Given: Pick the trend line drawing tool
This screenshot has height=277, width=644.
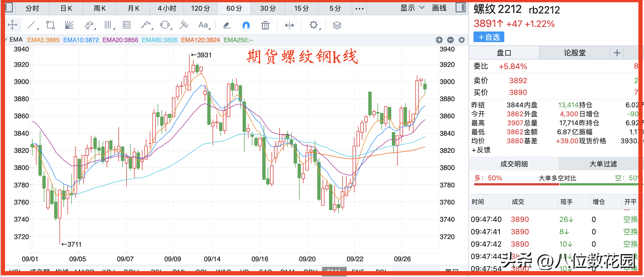Looking at the screenshot, I should pos(32,25).
